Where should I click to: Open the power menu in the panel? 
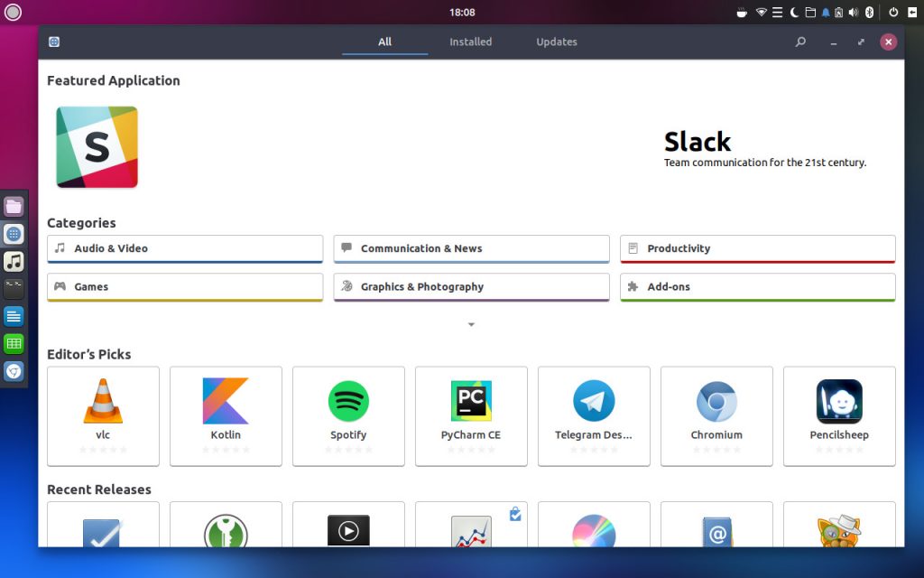tap(894, 13)
